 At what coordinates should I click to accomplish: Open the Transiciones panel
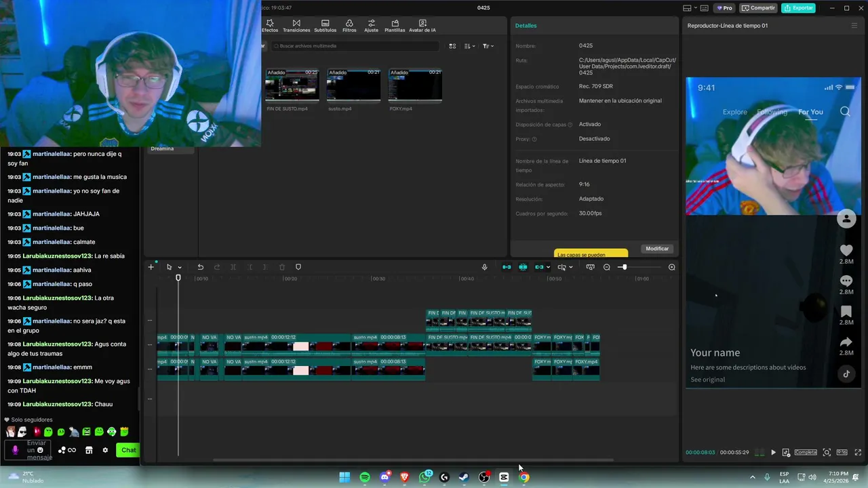[x=296, y=26]
